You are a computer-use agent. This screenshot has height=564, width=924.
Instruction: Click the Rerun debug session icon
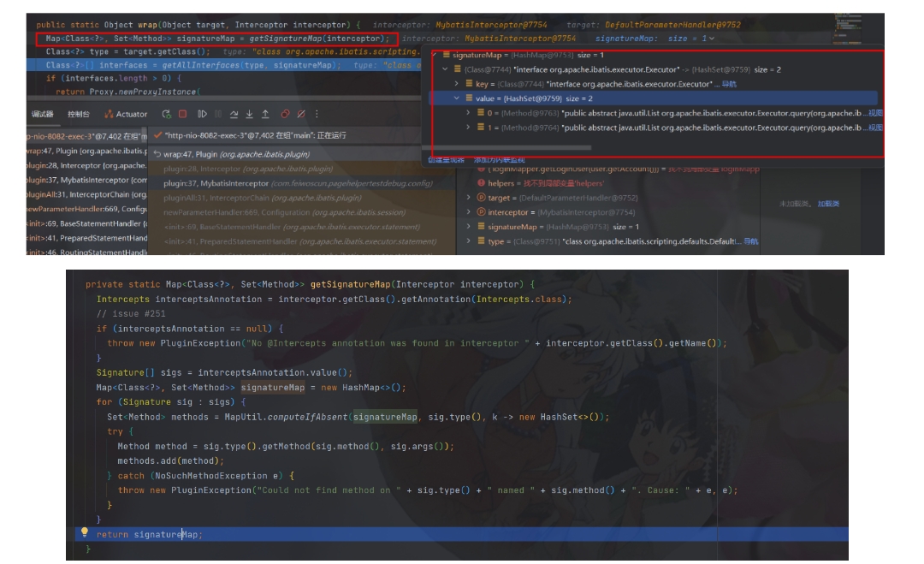pos(168,114)
